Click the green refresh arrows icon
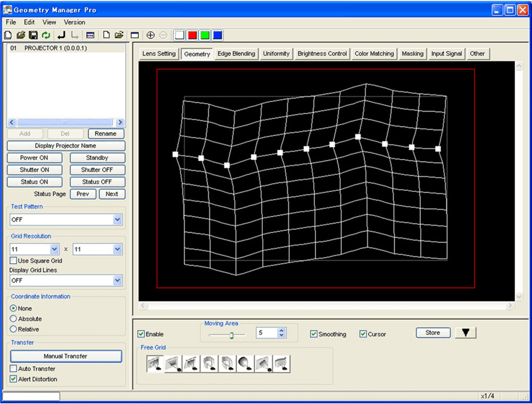 (46, 35)
